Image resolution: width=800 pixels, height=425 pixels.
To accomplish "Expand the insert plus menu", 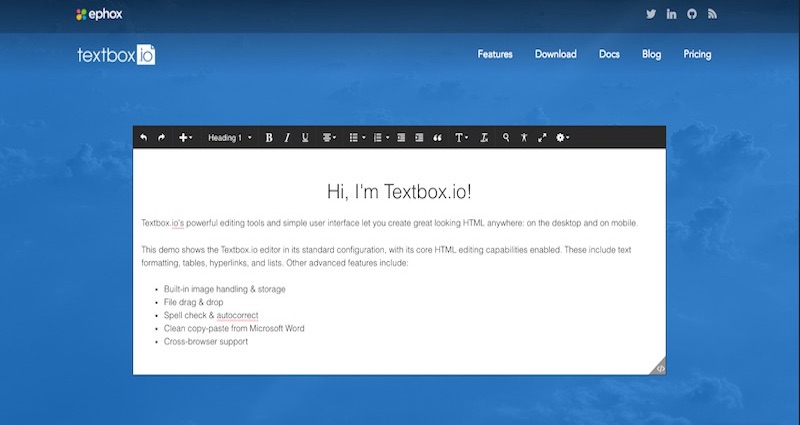I will pyautogui.click(x=186, y=138).
